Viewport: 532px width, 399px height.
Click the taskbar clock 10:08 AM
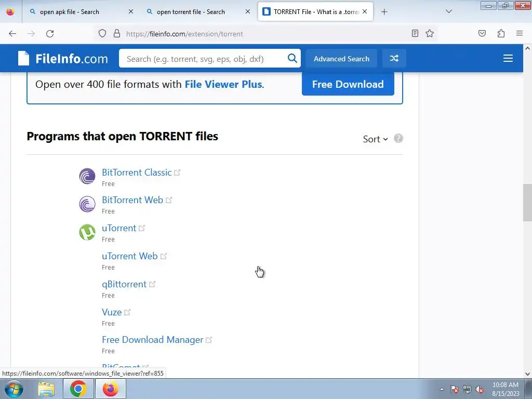tap(506, 389)
